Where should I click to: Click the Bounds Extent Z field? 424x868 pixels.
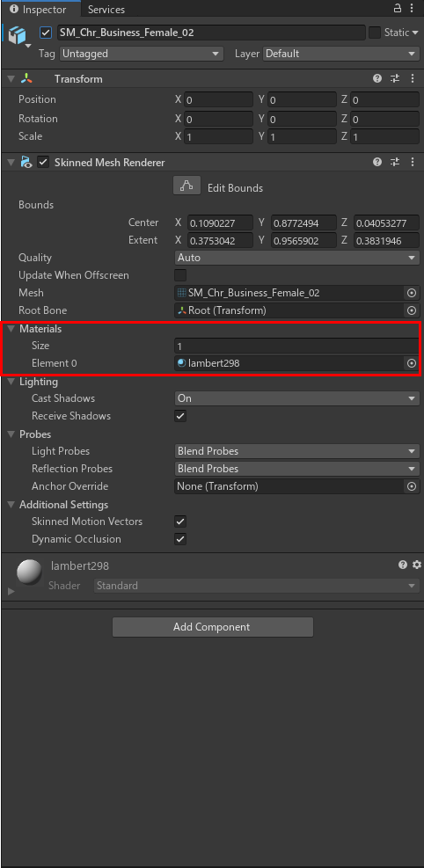(386, 241)
